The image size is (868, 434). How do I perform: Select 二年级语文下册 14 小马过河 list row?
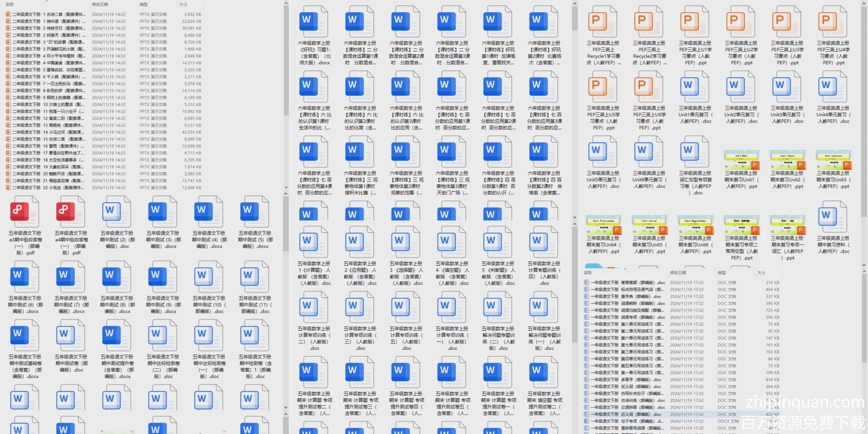pos(48,132)
